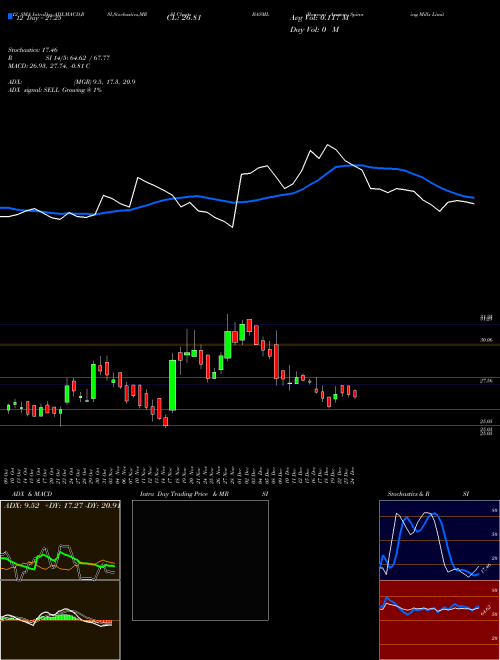Click the 'Avg Vol: 0.117 M' label

tap(319, 18)
